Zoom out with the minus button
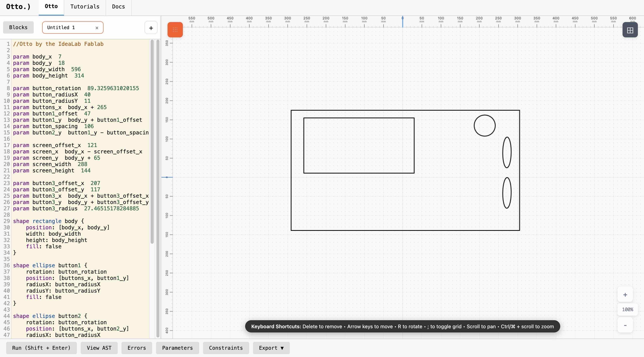This screenshot has height=357, width=644. coord(625,325)
